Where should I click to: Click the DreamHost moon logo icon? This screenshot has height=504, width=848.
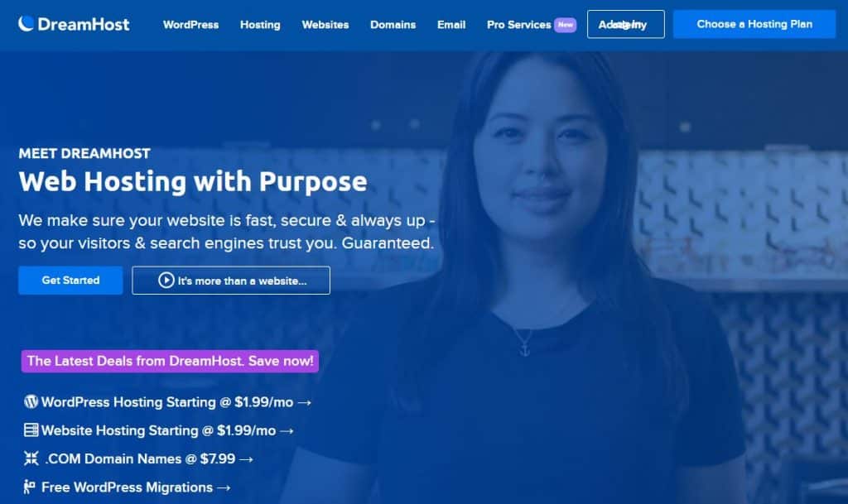point(26,24)
